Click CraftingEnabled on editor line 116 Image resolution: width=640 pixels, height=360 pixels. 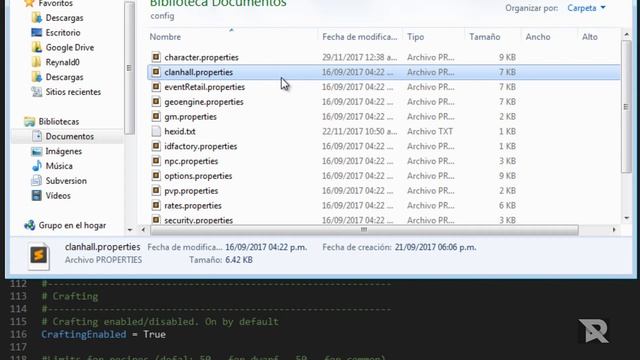[84, 334]
